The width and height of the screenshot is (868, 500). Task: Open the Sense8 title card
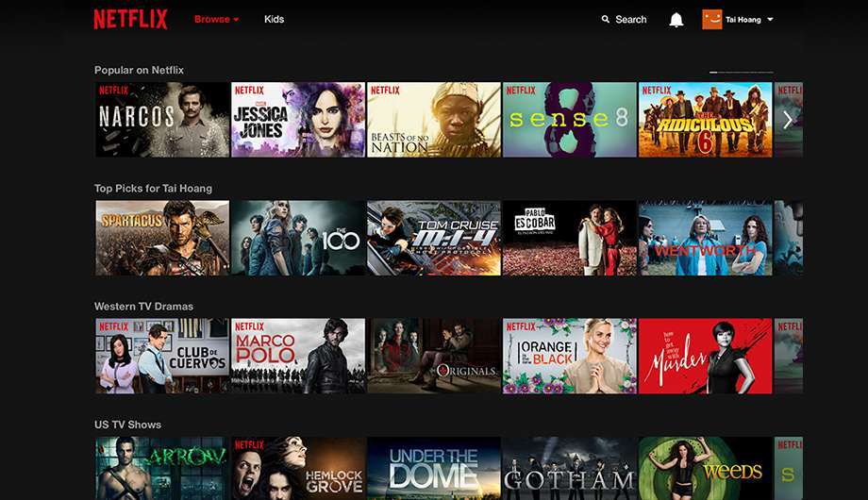pyautogui.click(x=570, y=120)
